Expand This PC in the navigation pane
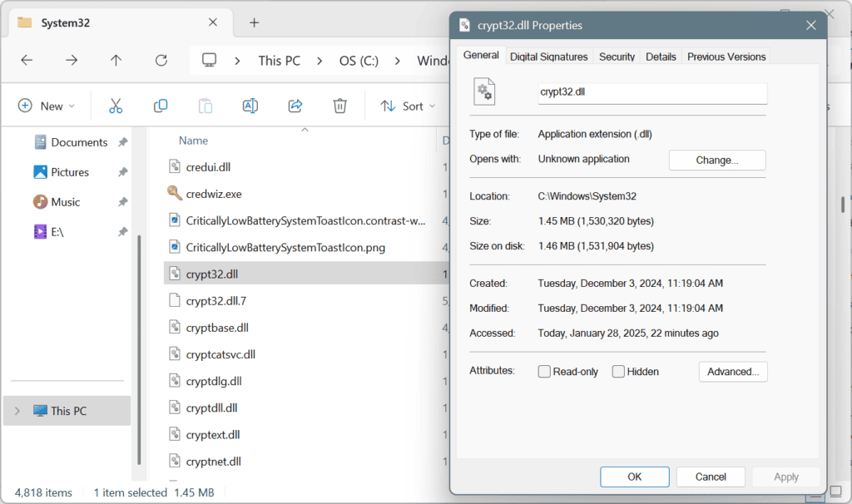This screenshot has width=852, height=504. pos(18,410)
